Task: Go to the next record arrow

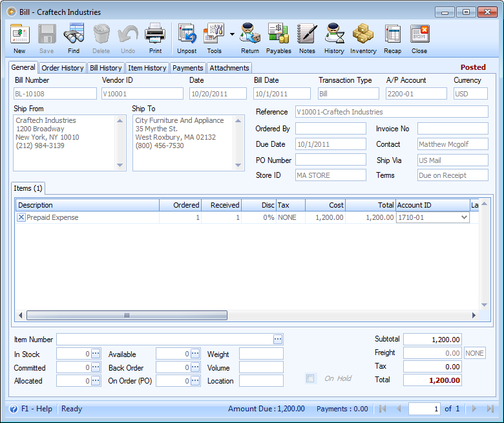Action: [474, 409]
